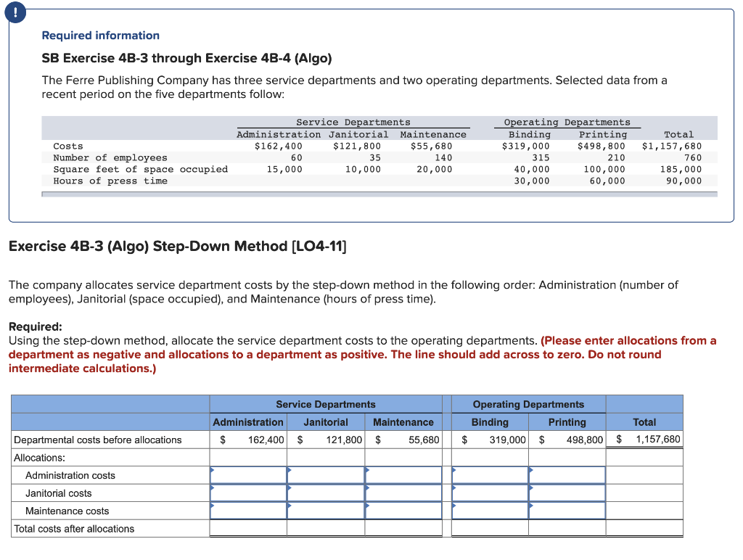Select Administration costs cell under Administration column
The height and width of the screenshot is (560, 743).
pos(248,475)
